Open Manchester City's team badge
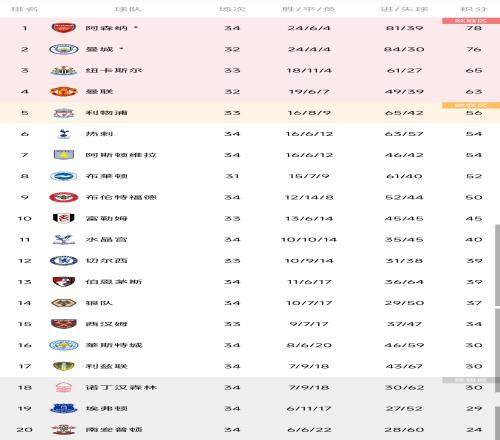The height and width of the screenshot is (440, 500). 64,49
